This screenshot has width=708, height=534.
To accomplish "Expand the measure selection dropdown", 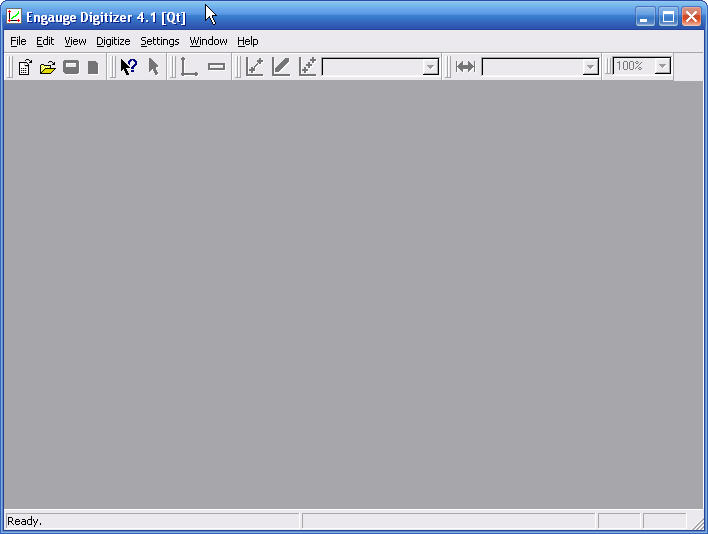I will coord(590,67).
